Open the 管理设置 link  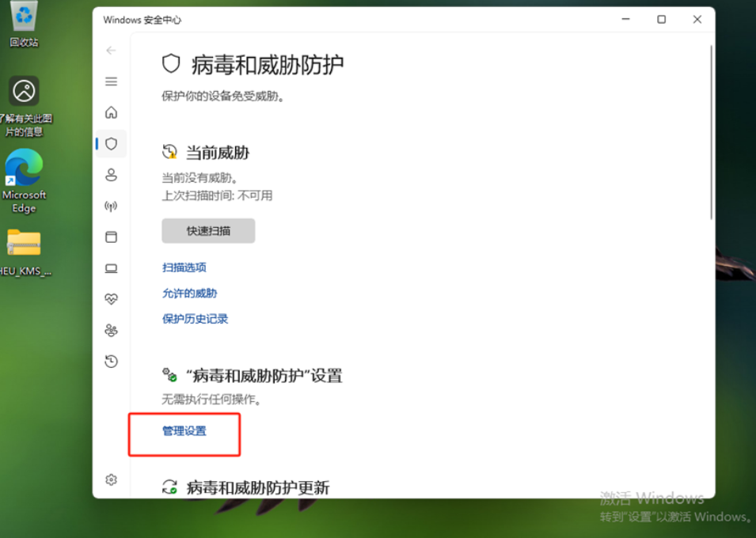(184, 430)
